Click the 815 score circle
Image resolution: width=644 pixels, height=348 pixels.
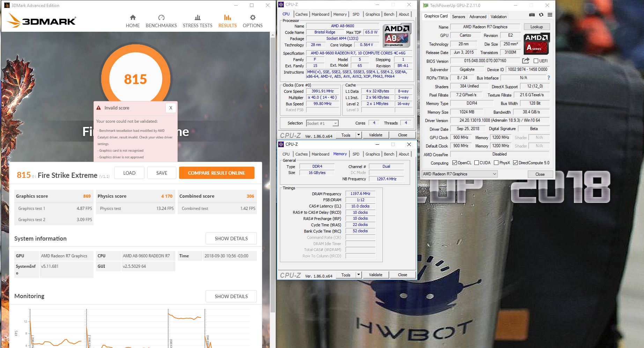[x=135, y=79]
